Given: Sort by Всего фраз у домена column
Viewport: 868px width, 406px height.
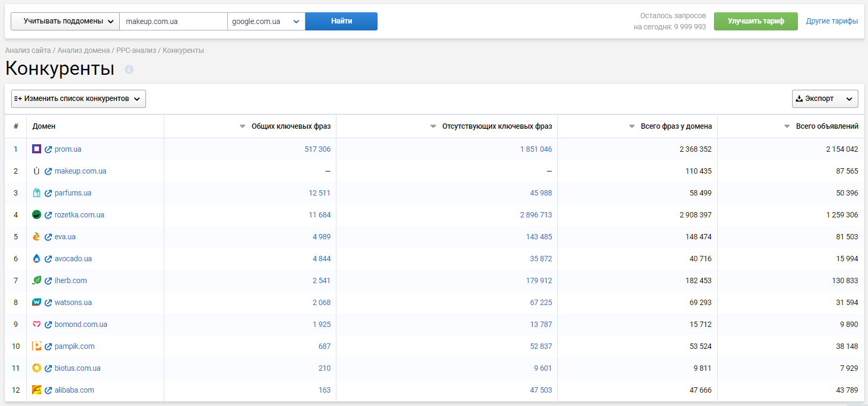Looking at the screenshot, I should tap(670, 126).
